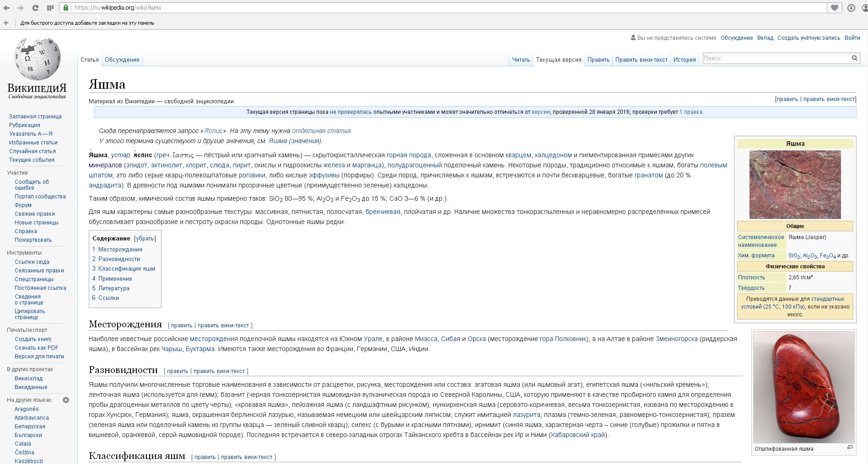Add page to bookmarks with heart icon

click(835, 8)
